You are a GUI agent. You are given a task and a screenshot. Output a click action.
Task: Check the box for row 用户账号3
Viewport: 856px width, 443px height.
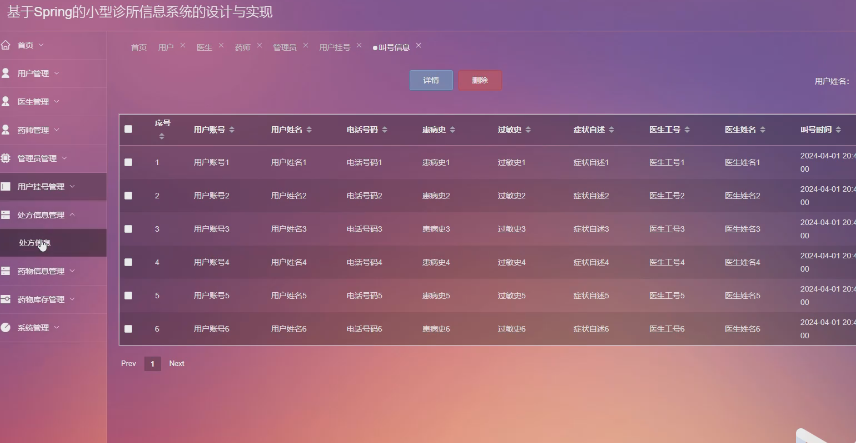tap(128, 229)
